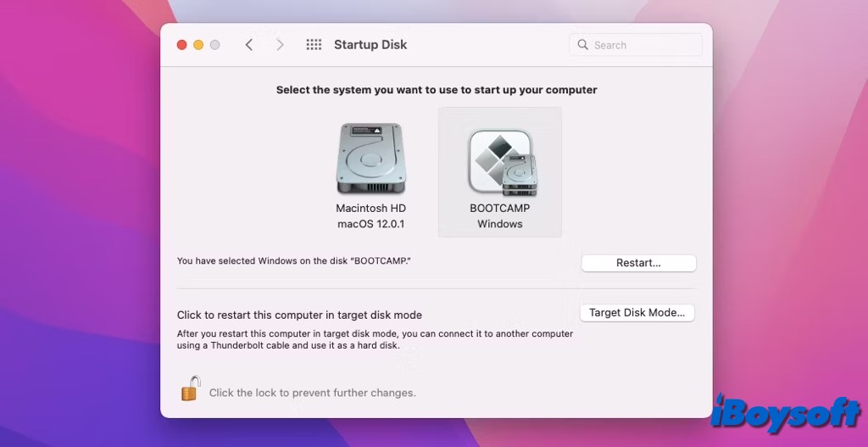
Task: Close the Startup Disk window
Action: click(x=181, y=45)
